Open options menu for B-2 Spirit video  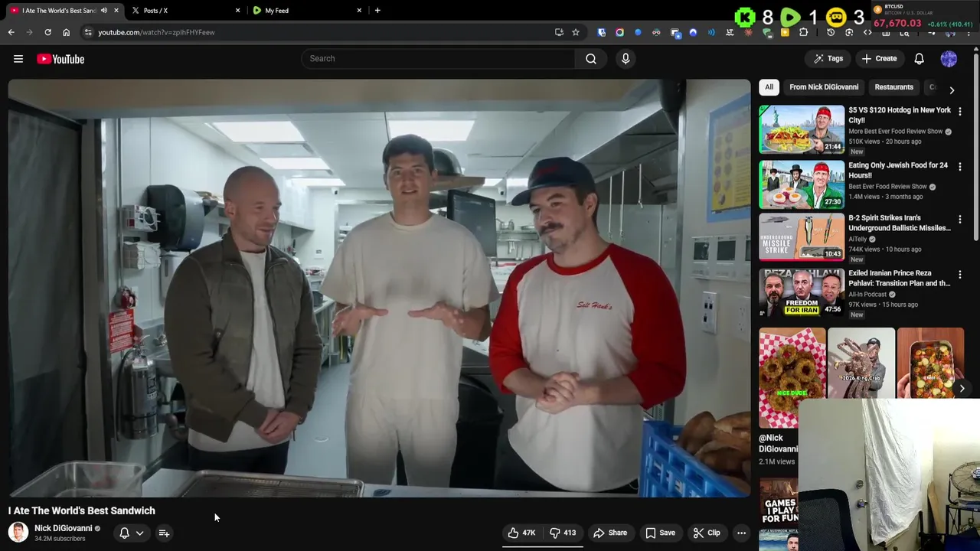click(960, 220)
